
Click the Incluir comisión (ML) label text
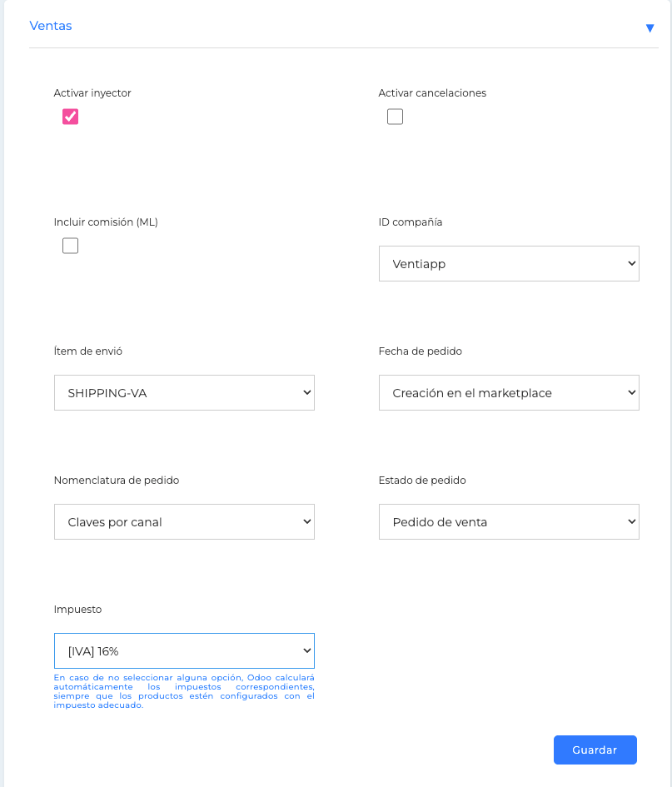tap(106, 222)
